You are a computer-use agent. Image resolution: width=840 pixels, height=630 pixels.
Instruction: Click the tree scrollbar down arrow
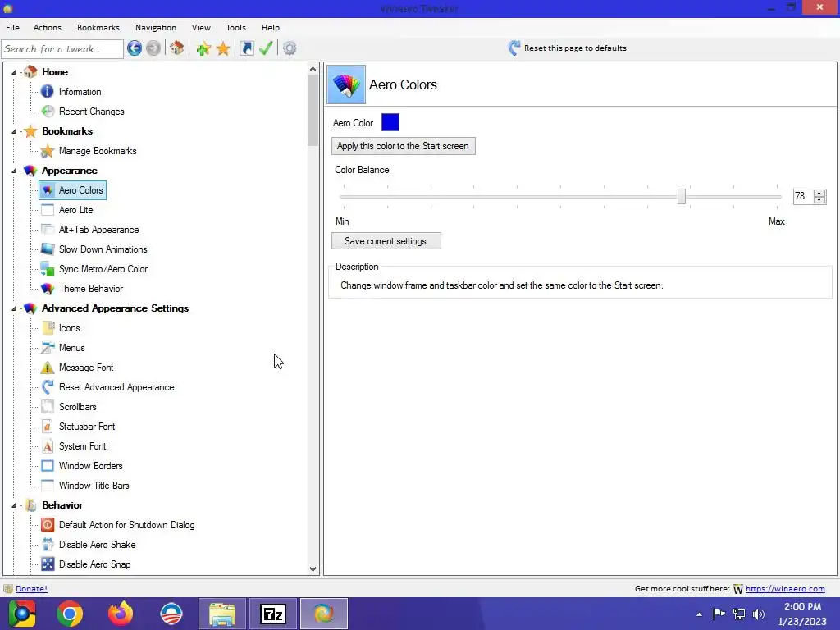point(313,569)
